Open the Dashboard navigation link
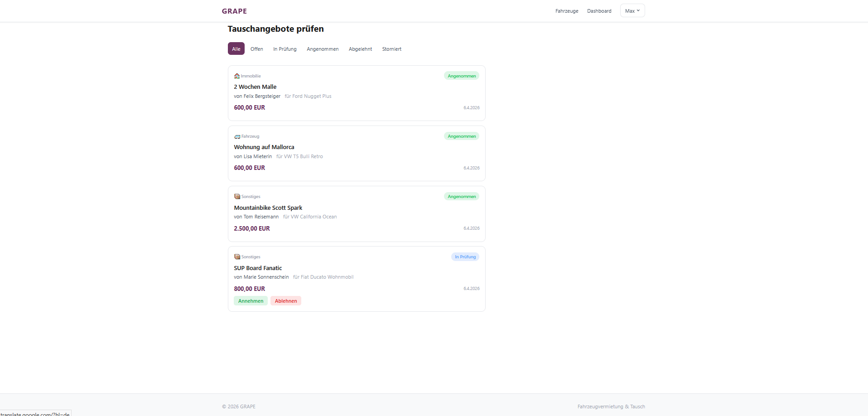The width and height of the screenshot is (868, 416). (x=599, y=11)
